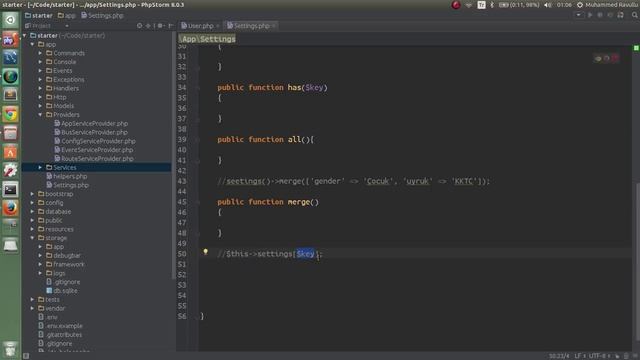Click Settings.php breadcrumb in navigation bar
This screenshot has width=640, height=360.
pyautogui.click(x=102, y=16)
